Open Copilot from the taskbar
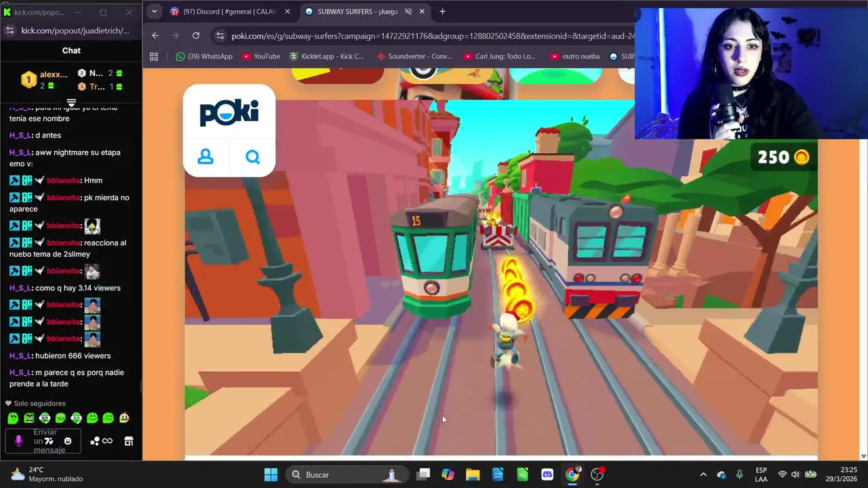 pos(448,474)
